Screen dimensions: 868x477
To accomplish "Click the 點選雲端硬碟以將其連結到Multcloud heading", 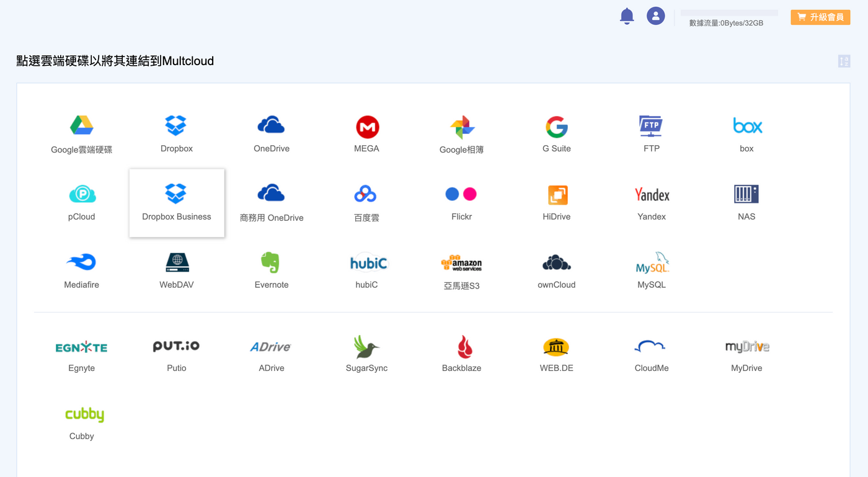I will [x=115, y=61].
